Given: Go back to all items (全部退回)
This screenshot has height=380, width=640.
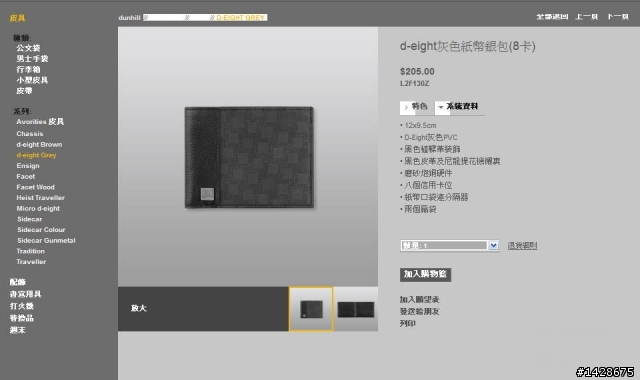Looking at the screenshot, I should click(x=552, y=17).
